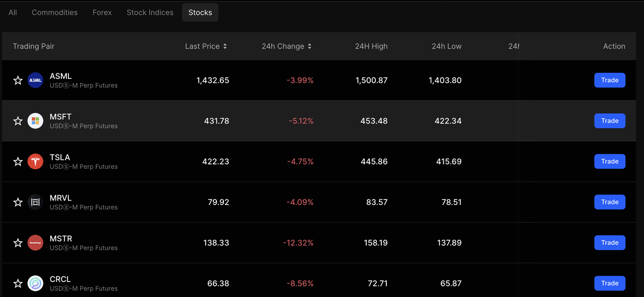Open the Forex tab

point(102,13)
